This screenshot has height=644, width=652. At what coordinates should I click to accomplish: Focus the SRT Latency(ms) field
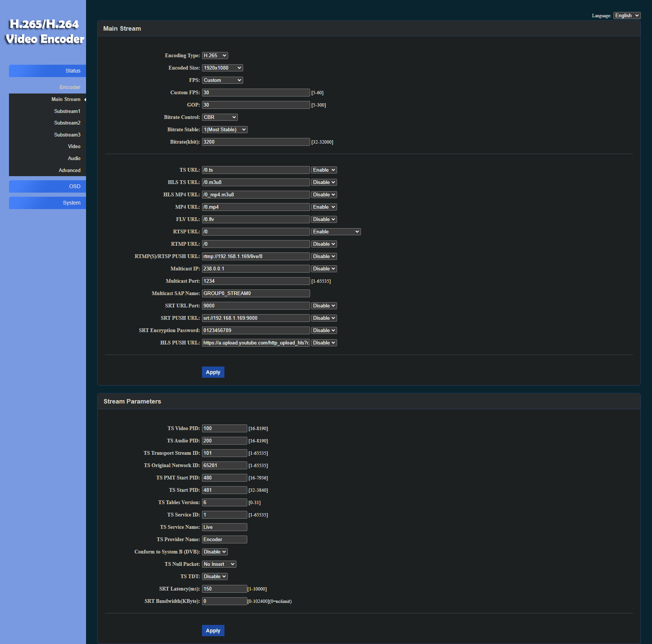point(224,589)
